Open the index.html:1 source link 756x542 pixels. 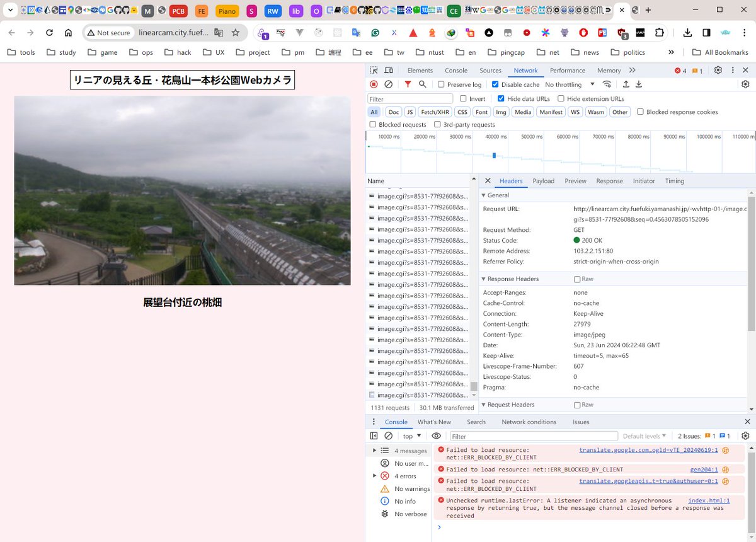pyautogui.click(x=709, y=500)
